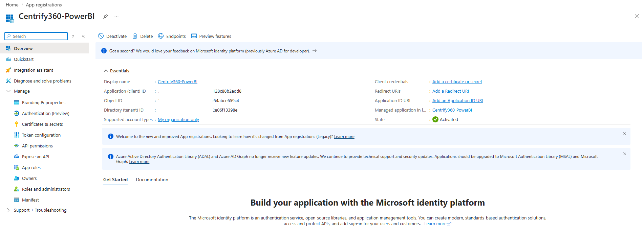644x235 pixels.
Task: Clear the sidebar search box
Action: click(73, 36)
